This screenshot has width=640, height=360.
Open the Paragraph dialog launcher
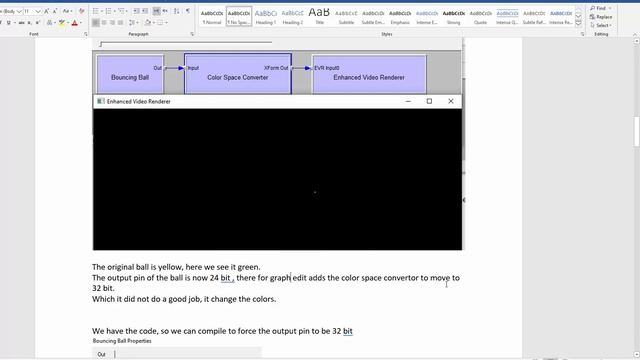[x=192, y=34]
